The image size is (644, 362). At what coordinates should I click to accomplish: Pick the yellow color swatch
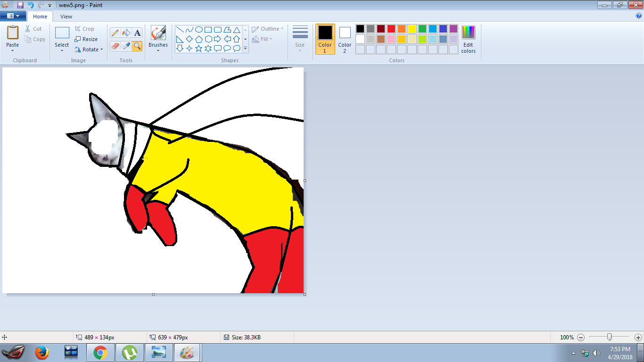(x=412, y=29)
